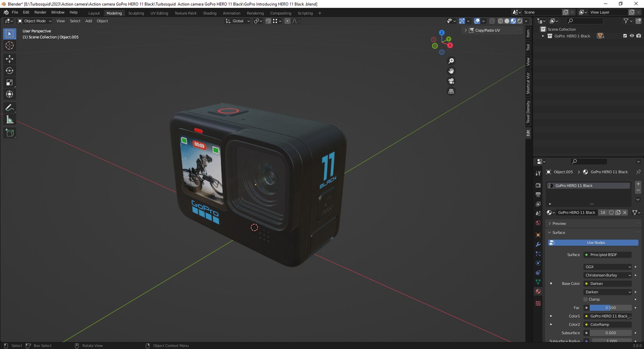Add a new collection in the Outliner
Image resolution: width=644 pixels, height=349 pixels.
point(638,21)
